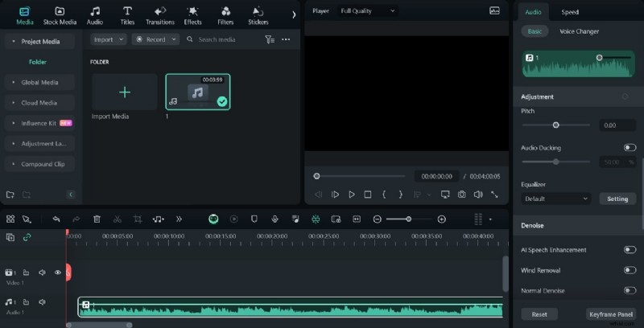Enable Wind Removal
The image size is (644, 328).
point(630,270)
